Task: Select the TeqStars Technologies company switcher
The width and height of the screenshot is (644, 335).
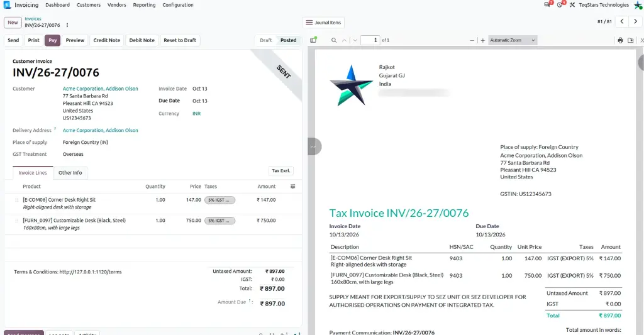Action: pyautogui.click(x=604, y=5)
